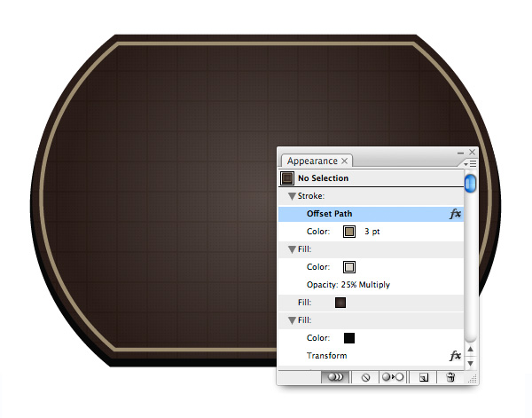Click the Clear Appearance icon
The width and height of the screenshot is (532, 418).
tap(364, 376)
